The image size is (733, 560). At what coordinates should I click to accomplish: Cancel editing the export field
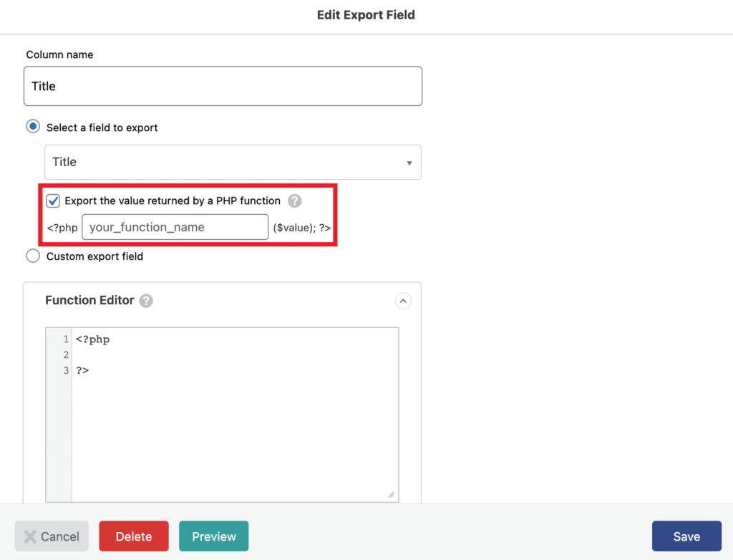pos(52,536)
